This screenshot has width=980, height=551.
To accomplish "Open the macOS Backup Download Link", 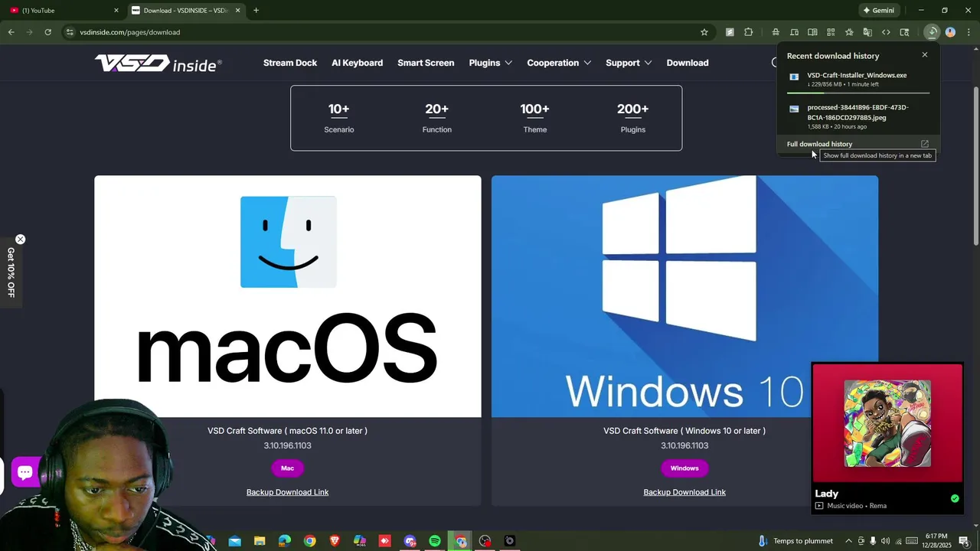I will click(287, 492).
